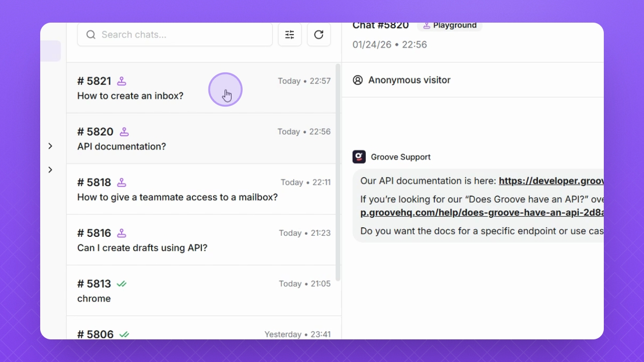The width and height of the screenshot is (644, 362).
Task: Click the green double-check icon beside #5806
Action: (x=124, y=334)
